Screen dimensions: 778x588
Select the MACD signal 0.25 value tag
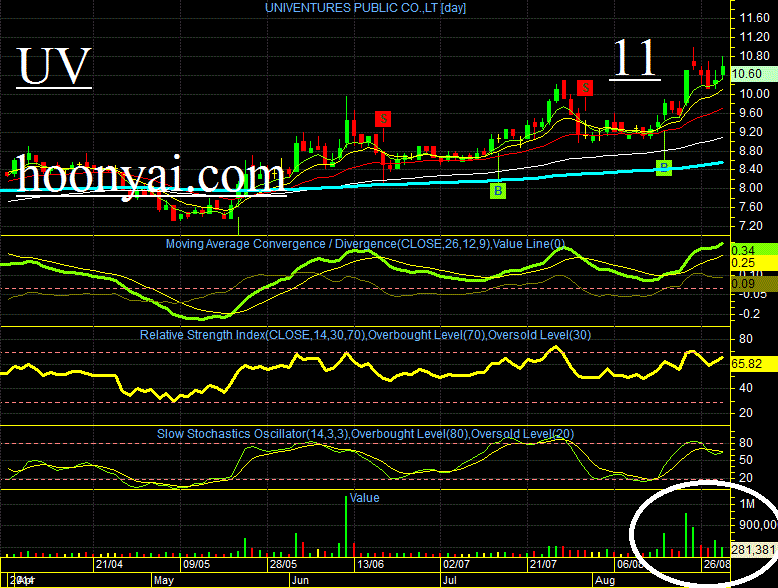click(x=754, y=263)
